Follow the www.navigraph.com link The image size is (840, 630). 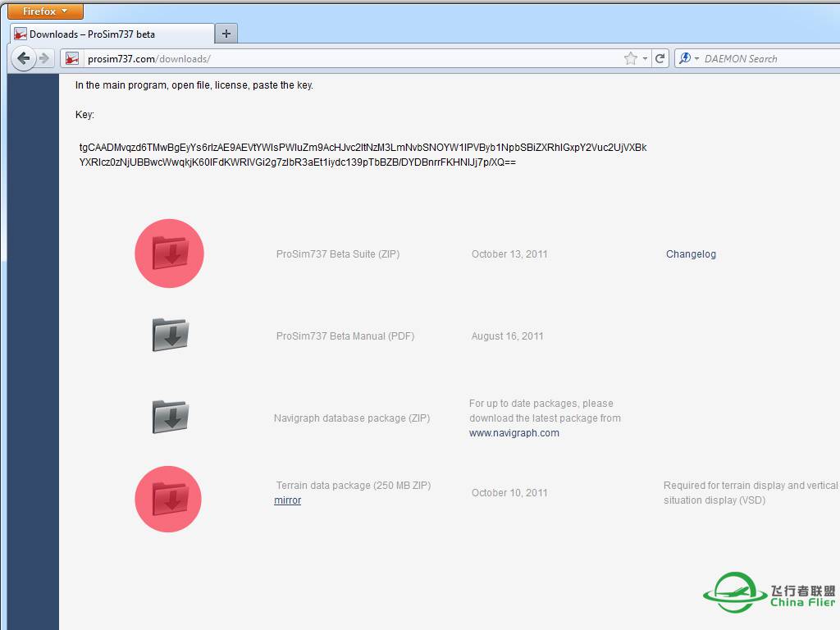coord(514,433)
